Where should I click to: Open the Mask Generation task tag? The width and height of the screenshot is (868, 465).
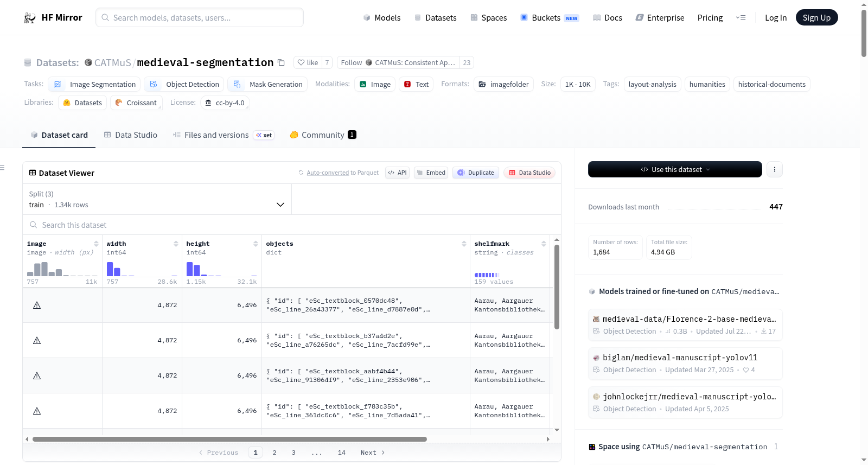(x=267, y=84)
